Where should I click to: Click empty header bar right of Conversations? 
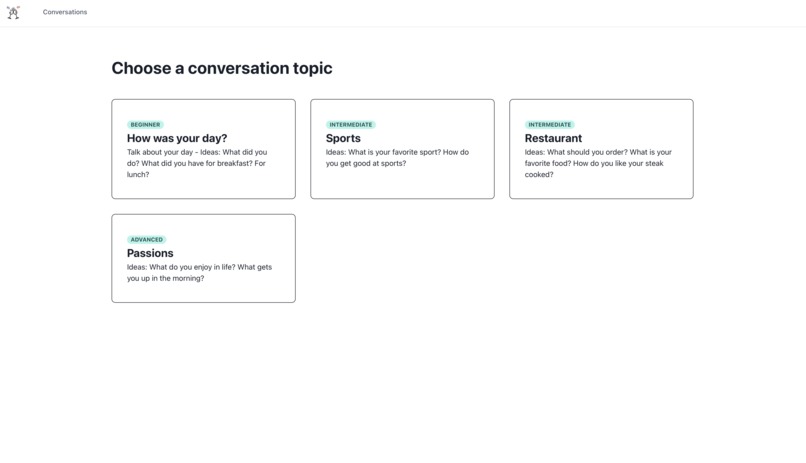[x=442, y=12]
